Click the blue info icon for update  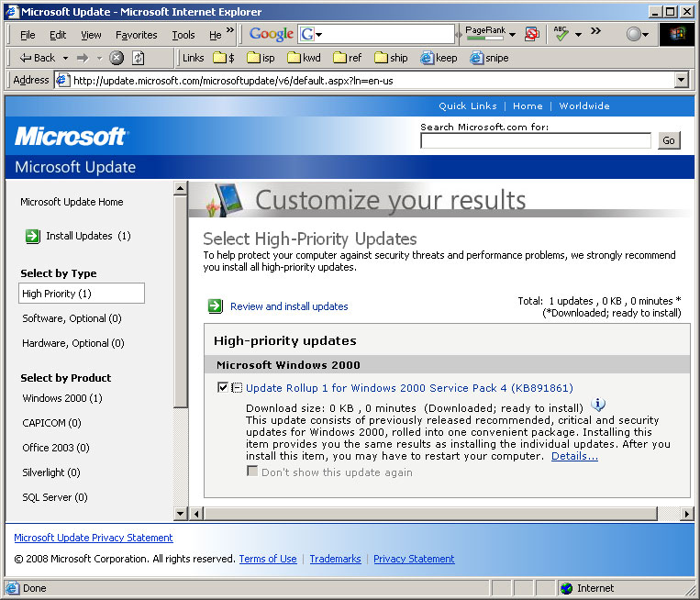tap(598, 405)
